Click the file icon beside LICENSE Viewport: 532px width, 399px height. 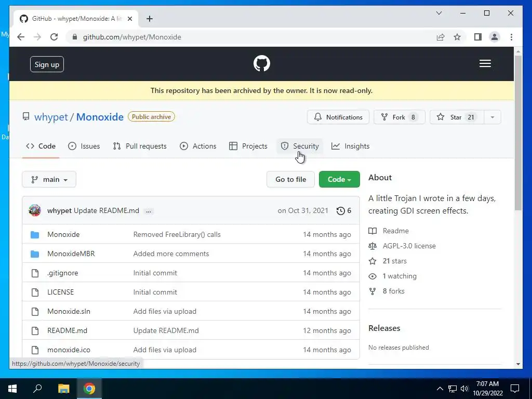pyautogui.click(x=35, y=292)
